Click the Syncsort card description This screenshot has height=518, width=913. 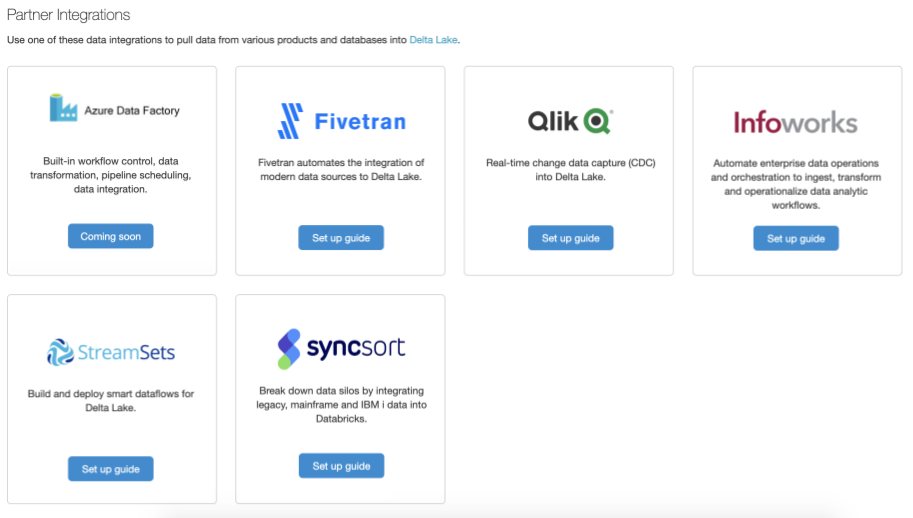[341, 404]
